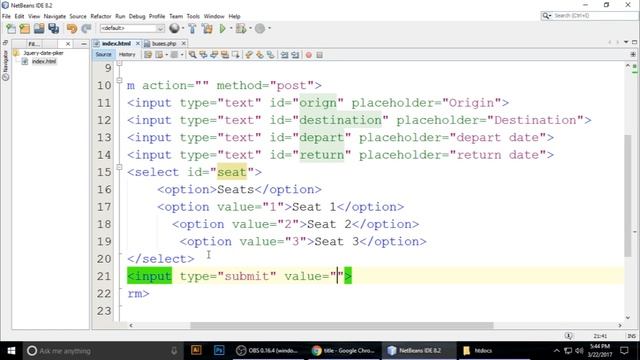Screen dimensions: 640x360
Task: Click the New Project toolbar icon
Action: 25,28
